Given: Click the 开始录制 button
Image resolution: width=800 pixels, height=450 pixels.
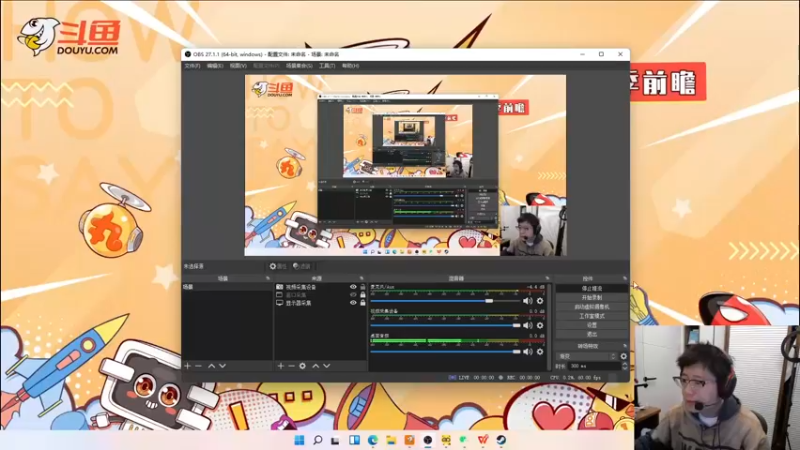Looking at the screenshot, I should [x=592, y=297].
